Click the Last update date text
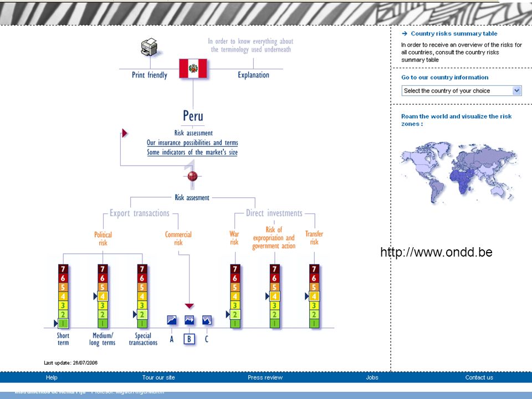 70,362
